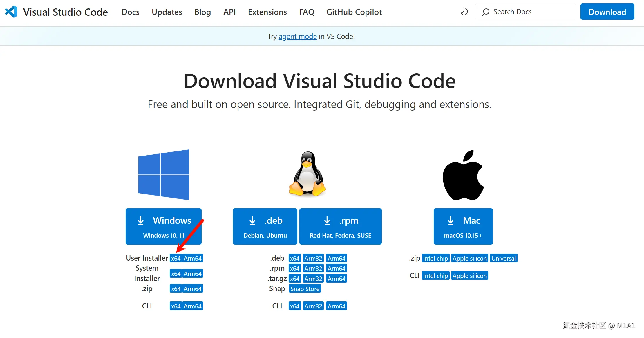Go to the Updates page

pos(167,12)
